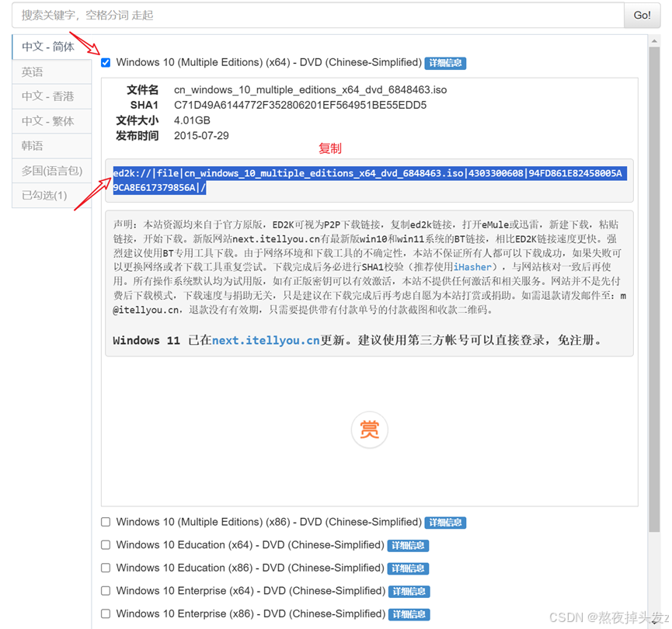
Task: Click the scrollbar up arrow
Action: [x=654, y=41]
